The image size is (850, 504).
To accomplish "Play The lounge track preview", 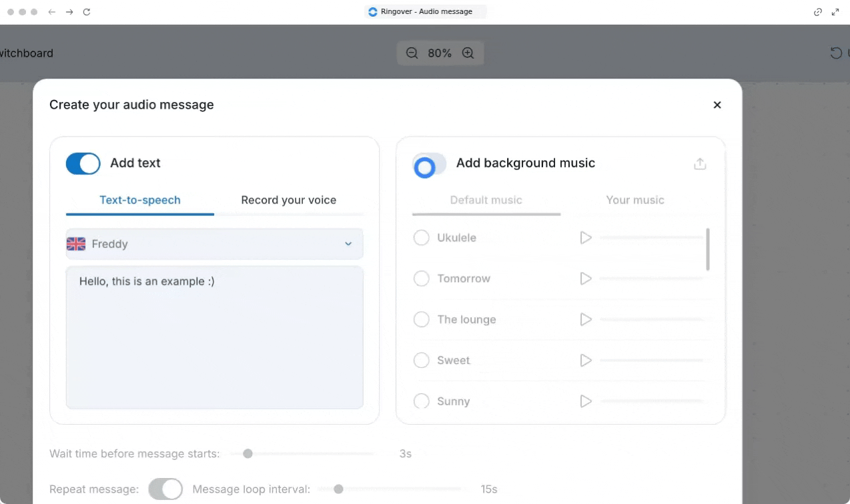I will [586, 319].
